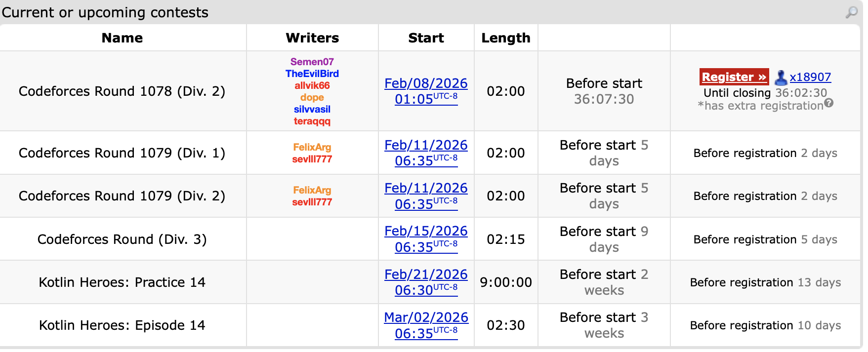Open writer dope's profile
This screenshot has height=352, width=868.
tap(312, 97)
